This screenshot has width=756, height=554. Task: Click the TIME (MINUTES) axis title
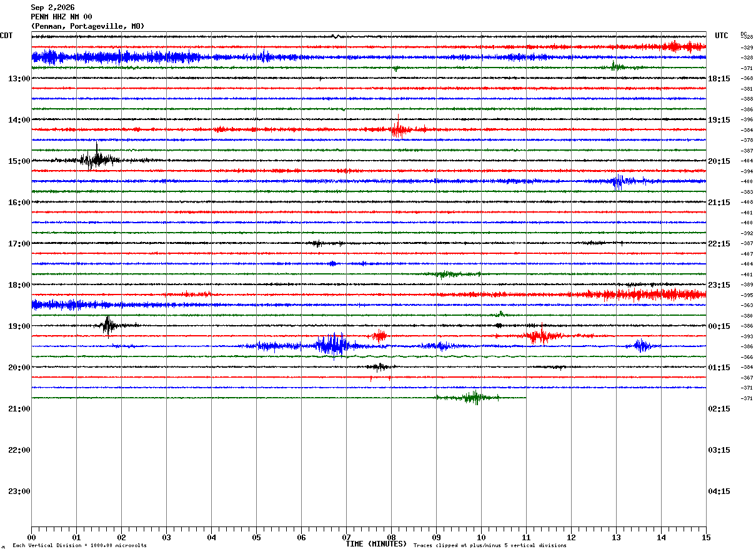click(x=376, y=544)
